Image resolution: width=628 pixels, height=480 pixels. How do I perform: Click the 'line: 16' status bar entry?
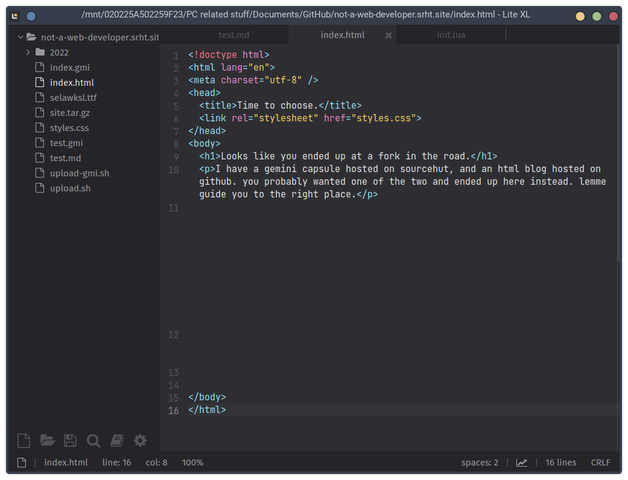coord(117,462)
